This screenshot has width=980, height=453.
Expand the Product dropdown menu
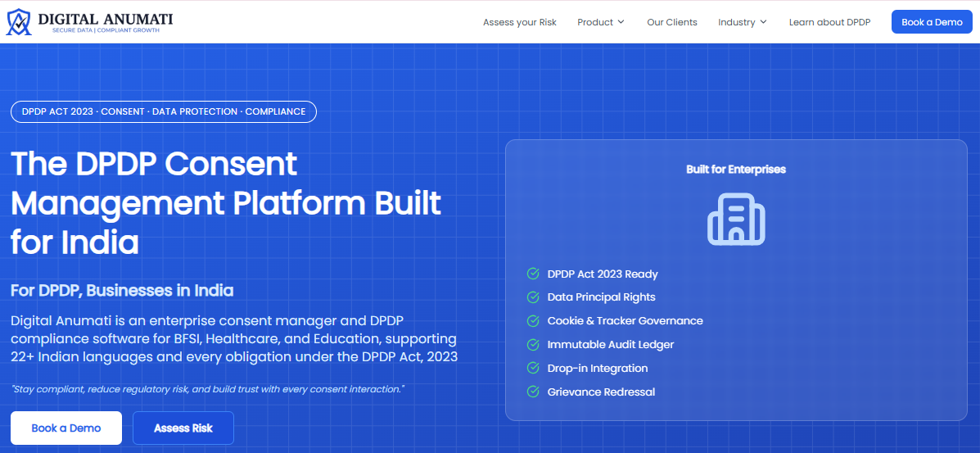[601, 22]
